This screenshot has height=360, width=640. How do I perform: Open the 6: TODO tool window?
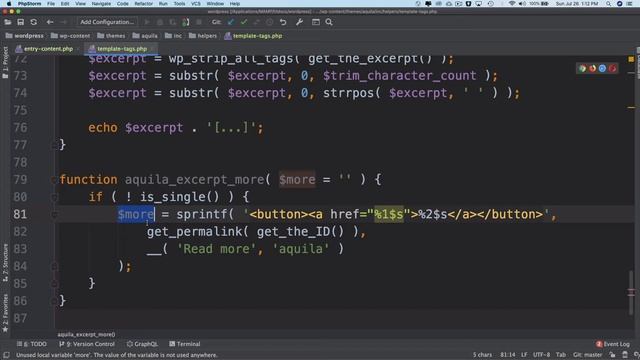point(32,344)
